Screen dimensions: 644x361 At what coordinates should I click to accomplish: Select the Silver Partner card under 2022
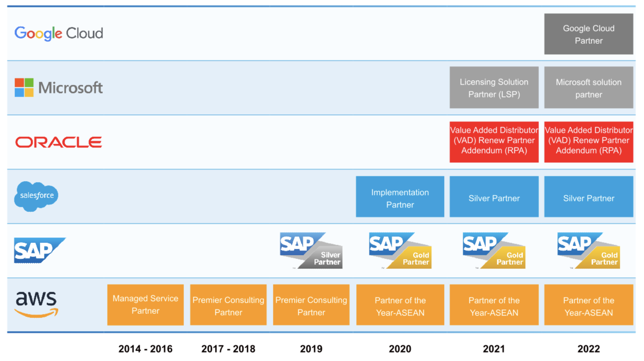click(588, 196)
